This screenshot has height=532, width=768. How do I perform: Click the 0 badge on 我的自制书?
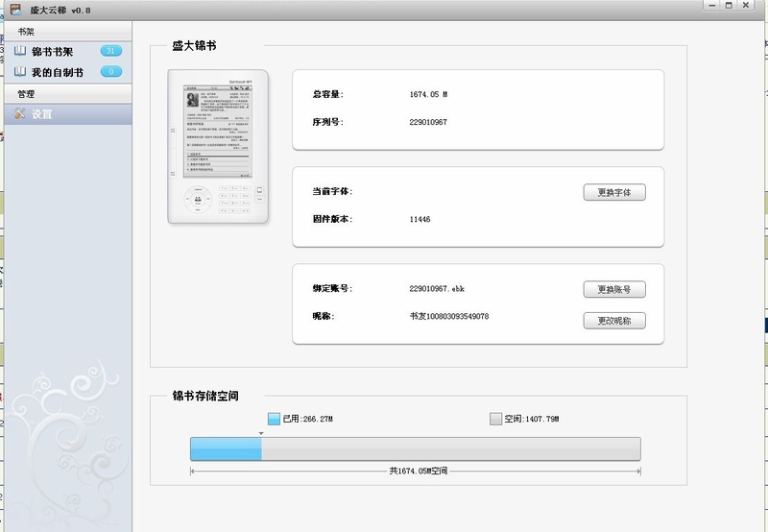pyautogui.click(x=111, y=71)
